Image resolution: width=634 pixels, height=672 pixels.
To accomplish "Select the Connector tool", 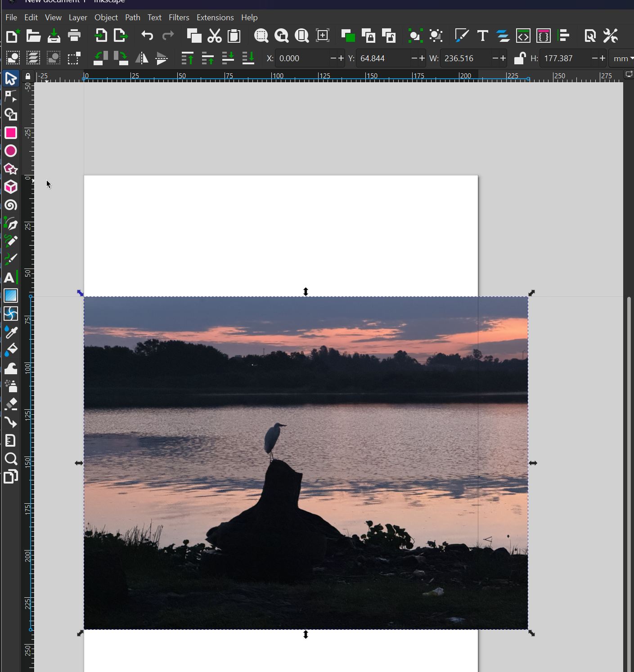I will [11, 422].
